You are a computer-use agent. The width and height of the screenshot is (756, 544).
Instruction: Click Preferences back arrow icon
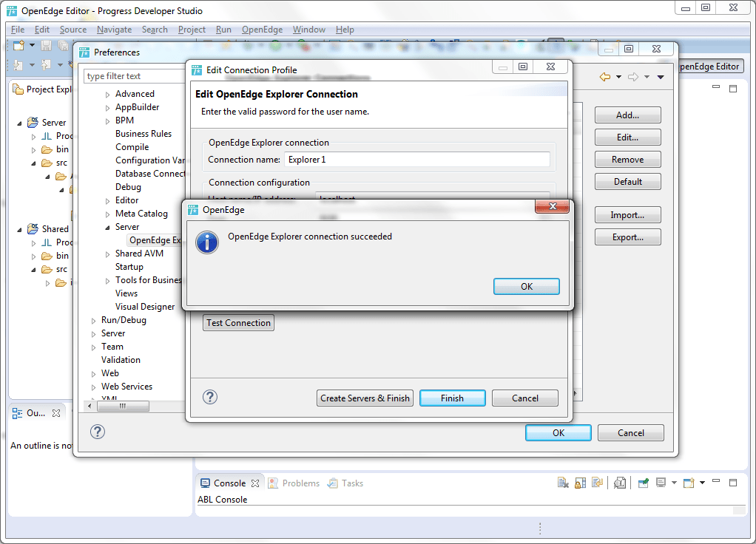[x=604, y=77]
